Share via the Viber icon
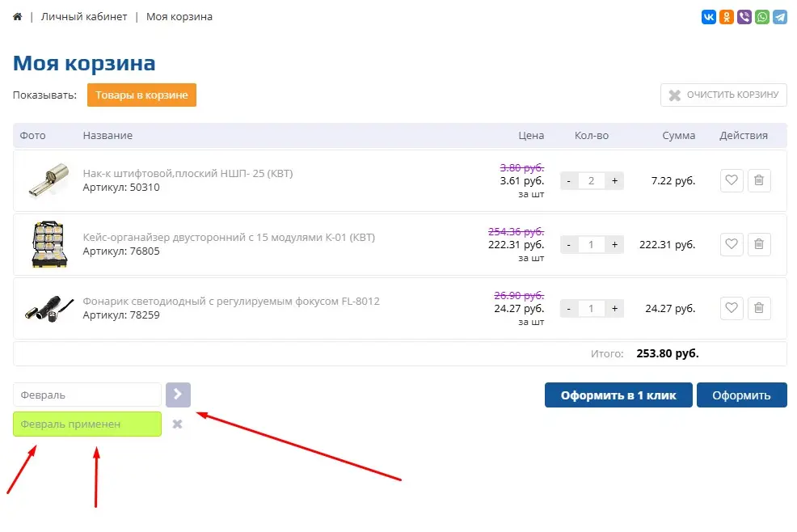This screenshot has width=797, height=532. tap(744, 17)
